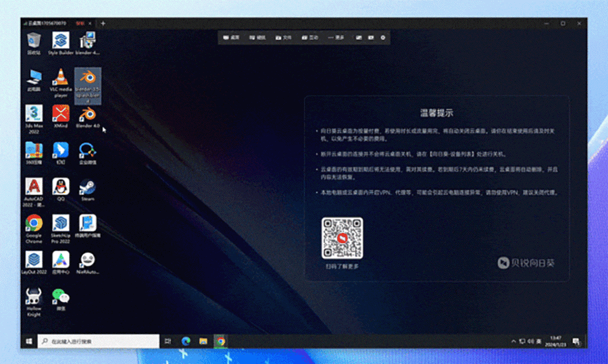The image size is (608, 364).
Task: Open the App Center desktop shortcut
Action: [x=61, y=263]
